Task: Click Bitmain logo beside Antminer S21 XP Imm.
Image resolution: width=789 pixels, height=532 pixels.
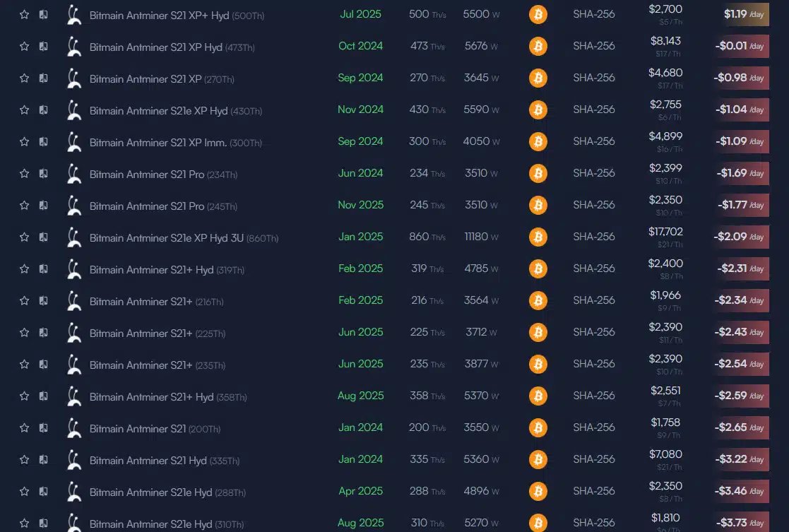Action: [73, 142]
